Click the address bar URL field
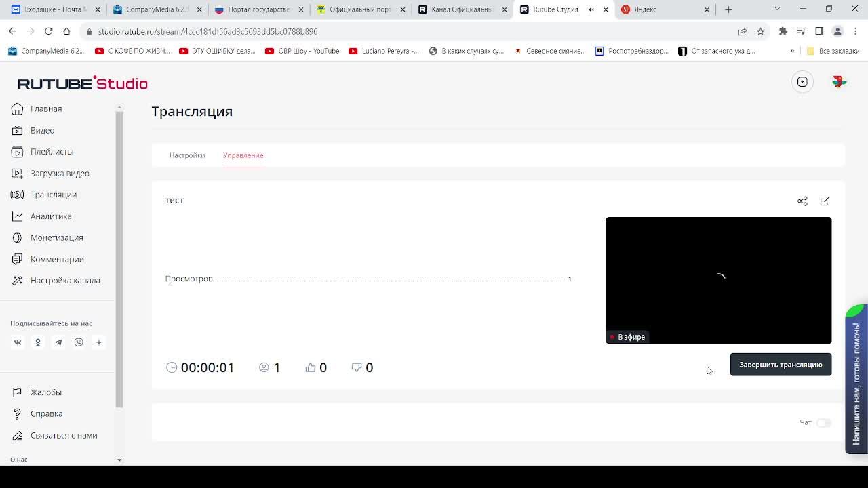868x488 pixels. [x=407, y=31]
